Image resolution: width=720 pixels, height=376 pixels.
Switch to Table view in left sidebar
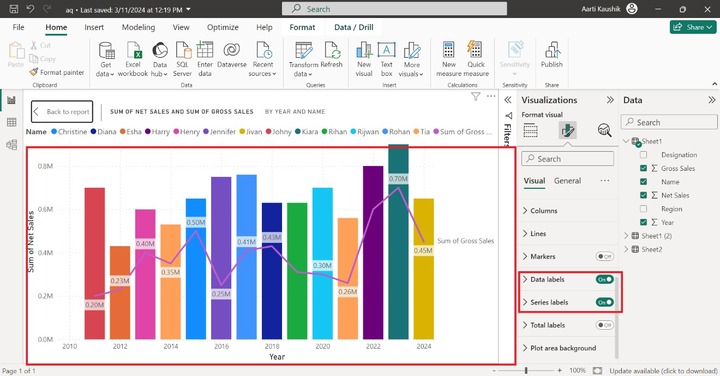coord(11,122)
